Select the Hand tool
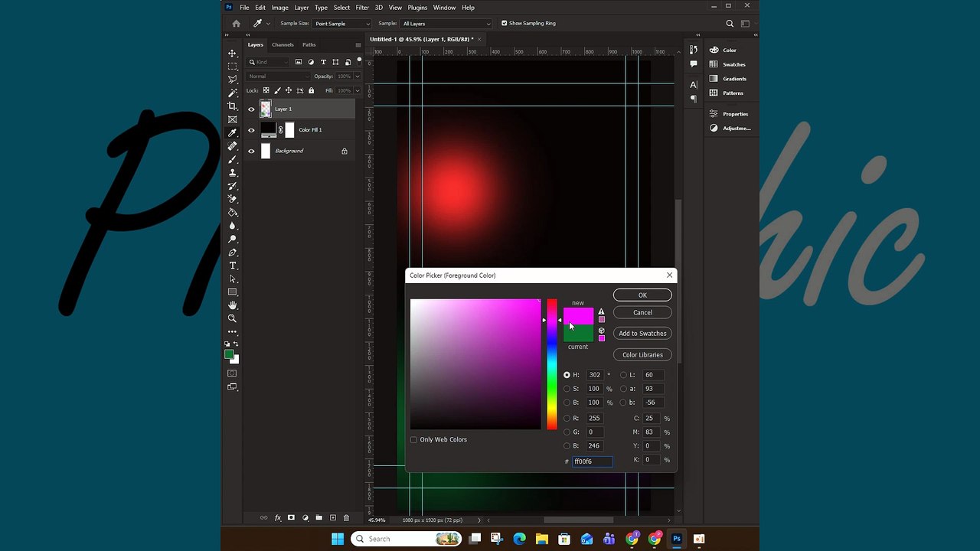 [x=232, y=305]
